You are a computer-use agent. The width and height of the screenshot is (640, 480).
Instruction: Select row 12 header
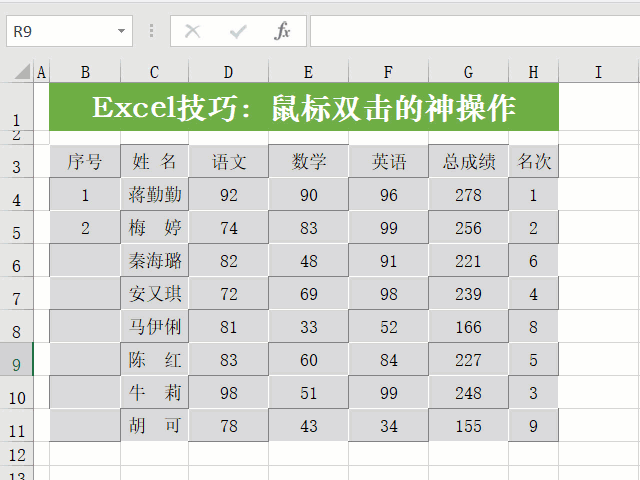coord(16,454)
